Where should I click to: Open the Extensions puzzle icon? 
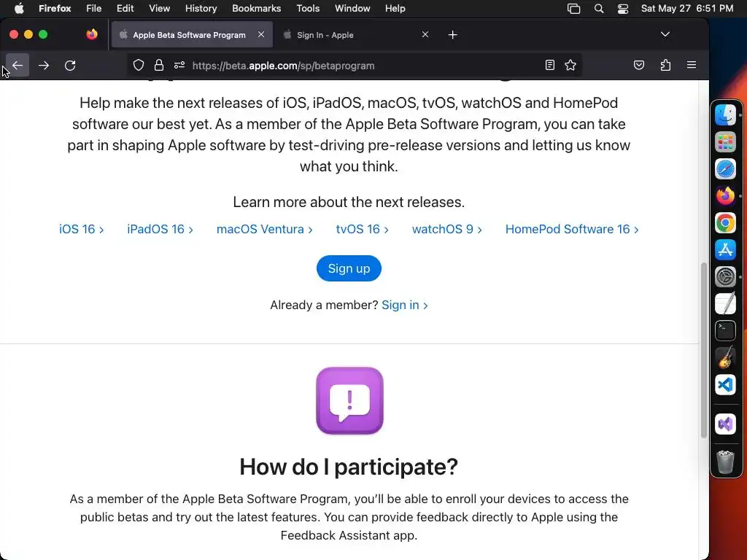[665, 65]
